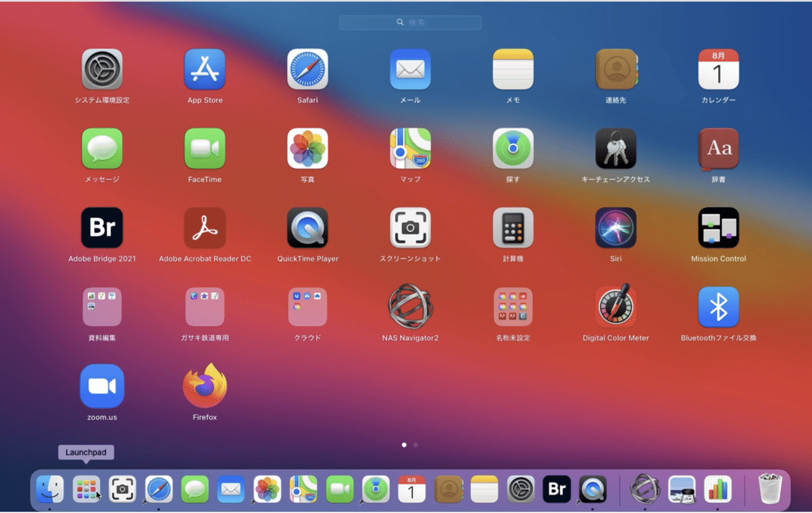
Task: Open 計算機 calculator app
Action: pyautogui.click(x=513, y=227)
